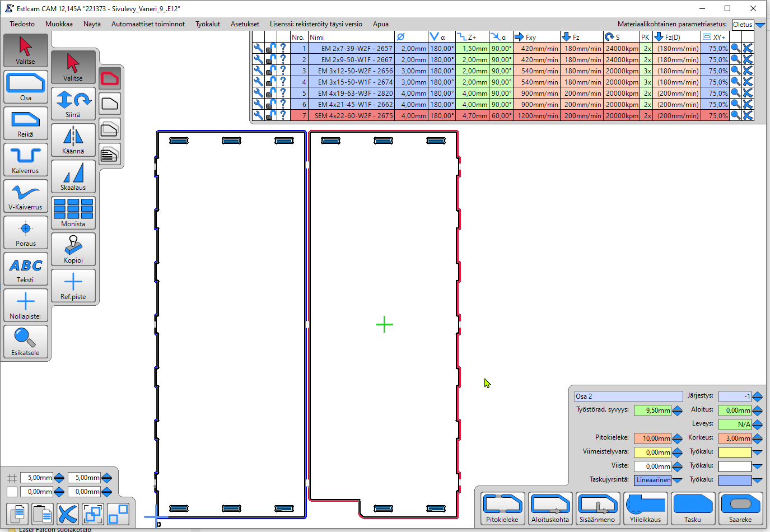This screenshot has width=770, height=532.
Task: Click the copy documents icon at bottom left
Action: click(18, 514)
